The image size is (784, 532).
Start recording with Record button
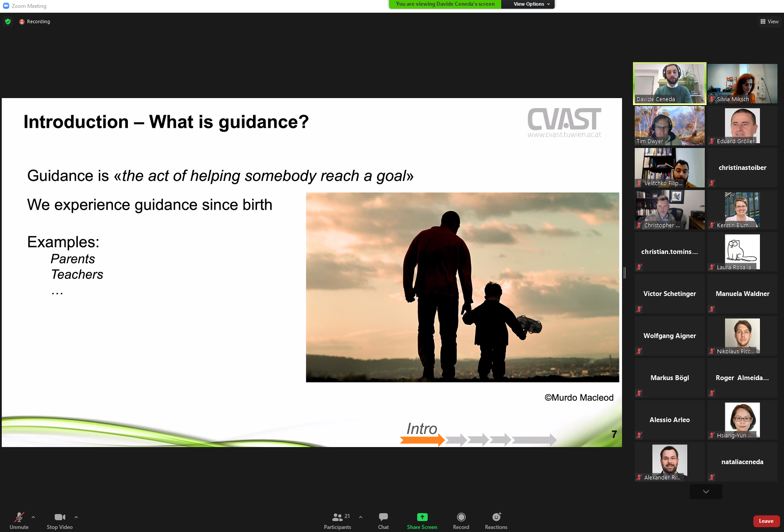click(461, 520)
